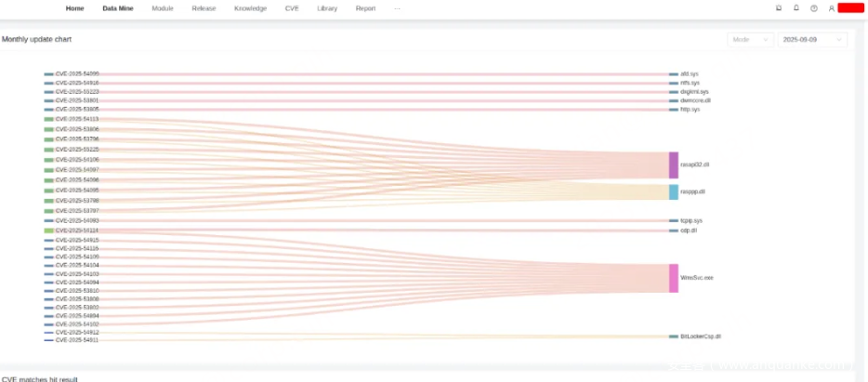Click the user profile icon
Screen dimensions: 868x382
click(832, 8)
